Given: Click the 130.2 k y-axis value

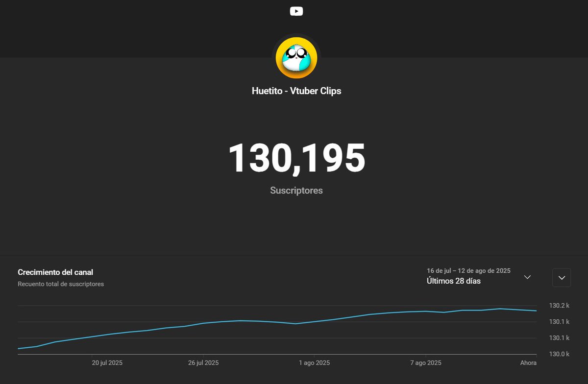Looking at the screenshot, I should [559, 306].
